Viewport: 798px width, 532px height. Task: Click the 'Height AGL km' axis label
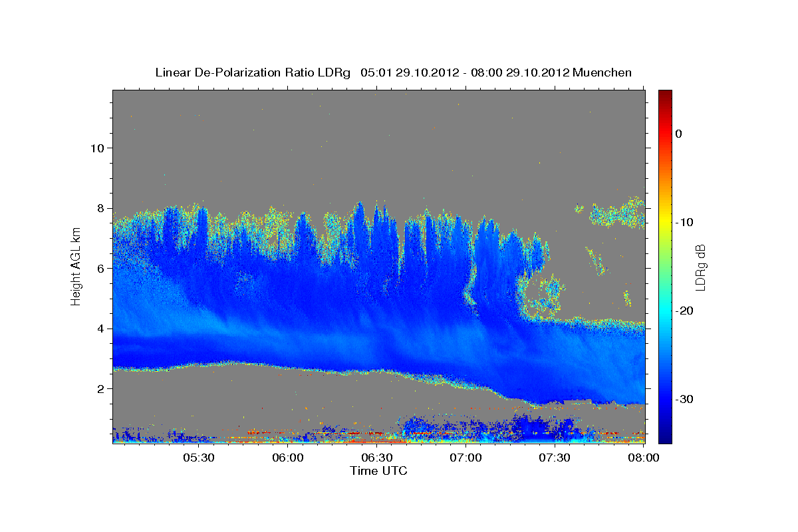[x=76, y=266]
